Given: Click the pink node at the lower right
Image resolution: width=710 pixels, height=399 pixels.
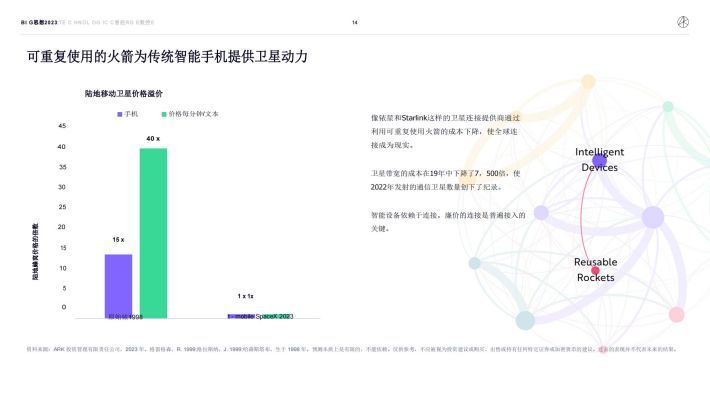Looking at the screenshot, I should (676, 314).
